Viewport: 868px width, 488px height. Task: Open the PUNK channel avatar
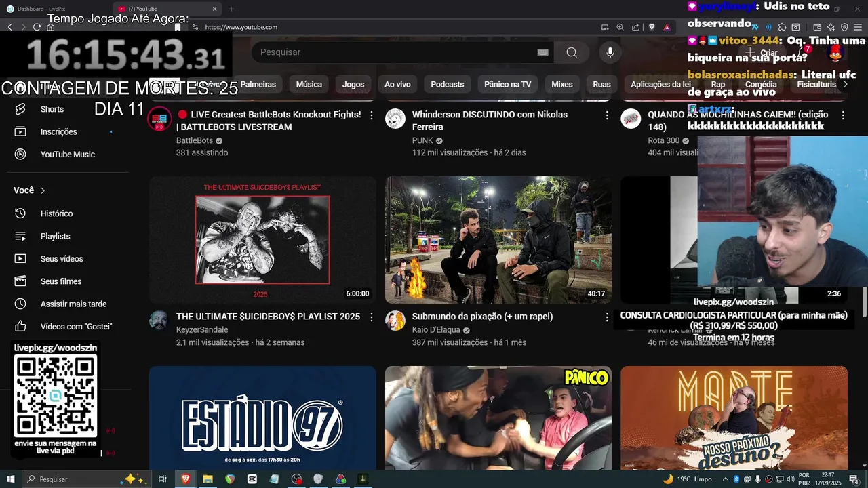pyautogui.click(x=395, y=119)
